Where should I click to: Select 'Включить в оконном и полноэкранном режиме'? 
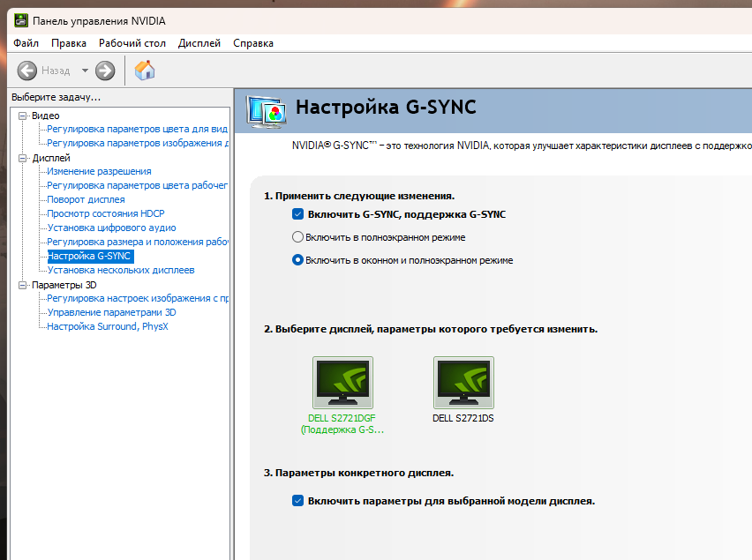297,260
